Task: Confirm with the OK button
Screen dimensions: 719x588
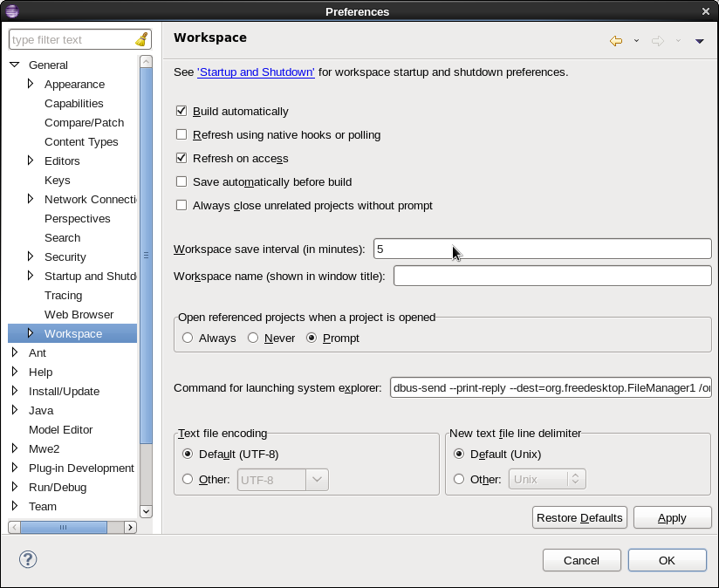Action: tap(668, 560)
